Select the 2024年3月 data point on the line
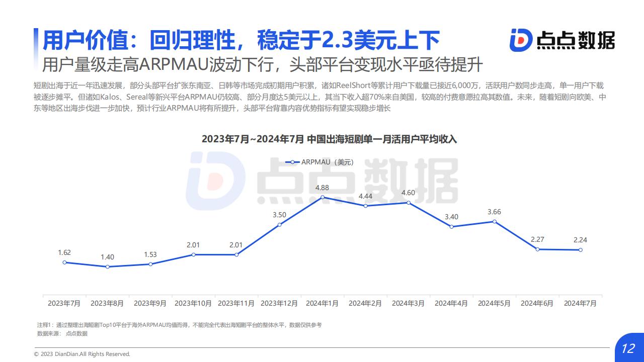 pos(409,203)
